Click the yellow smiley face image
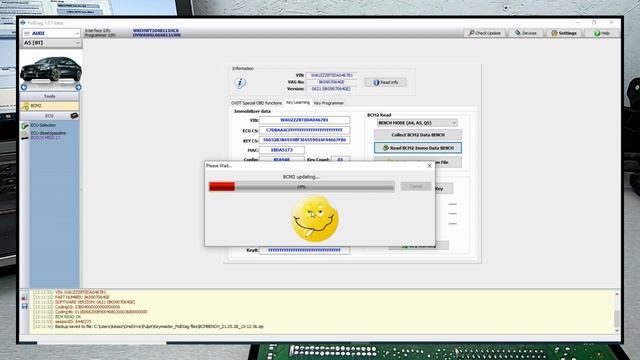 point(315,218)
